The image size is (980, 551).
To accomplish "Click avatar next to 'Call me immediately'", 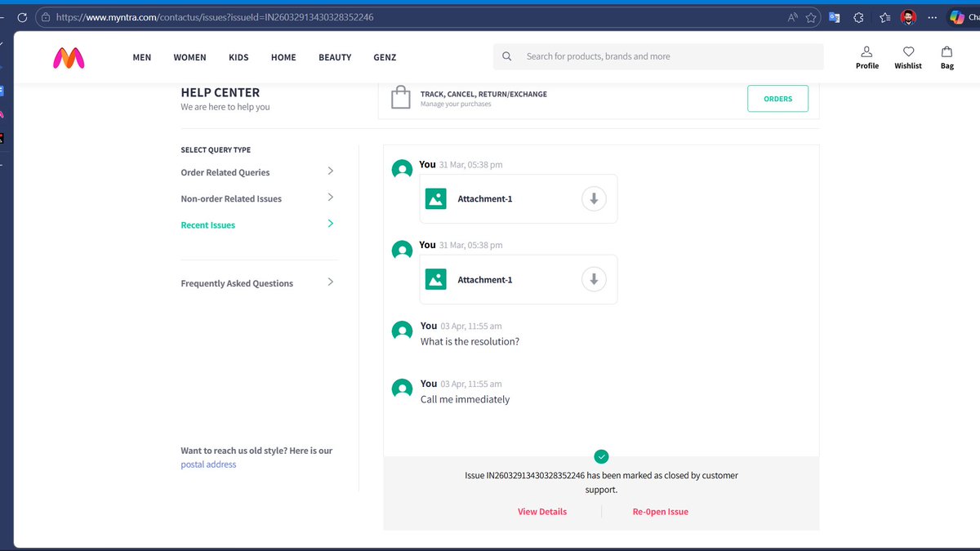I will [402, 389].
